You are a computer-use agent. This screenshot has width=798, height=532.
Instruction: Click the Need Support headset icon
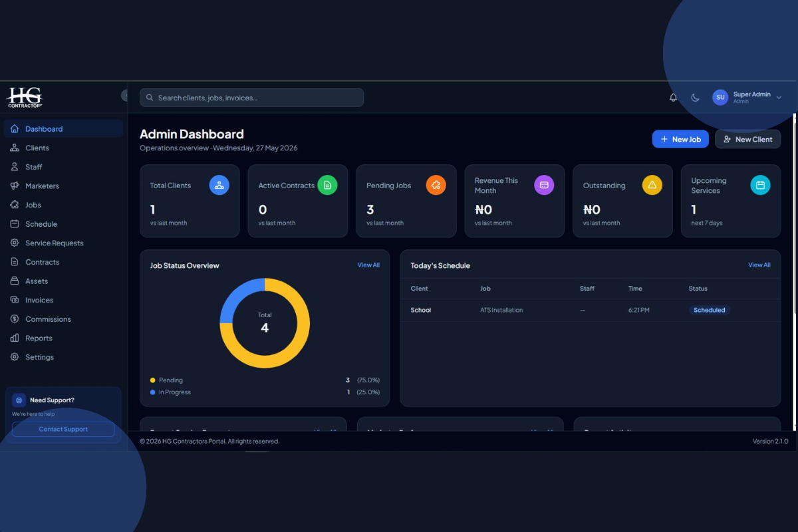tap(19, 400)
